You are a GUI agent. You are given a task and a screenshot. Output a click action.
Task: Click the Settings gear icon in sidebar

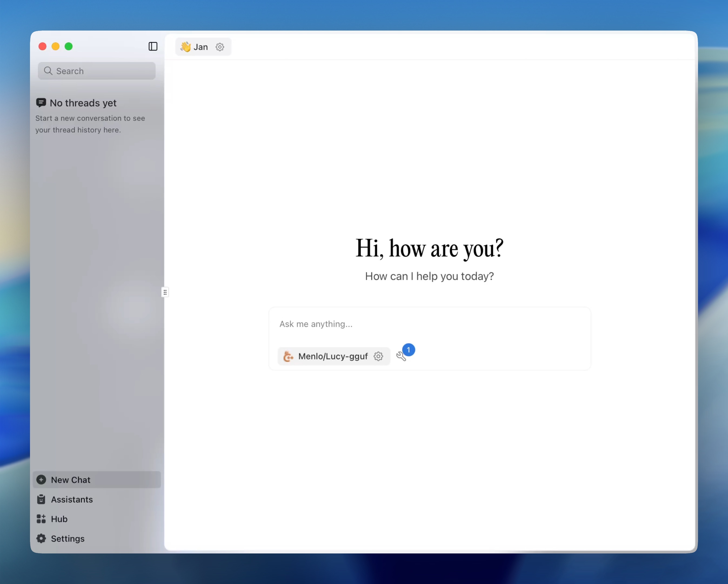(x=41, y=539)
